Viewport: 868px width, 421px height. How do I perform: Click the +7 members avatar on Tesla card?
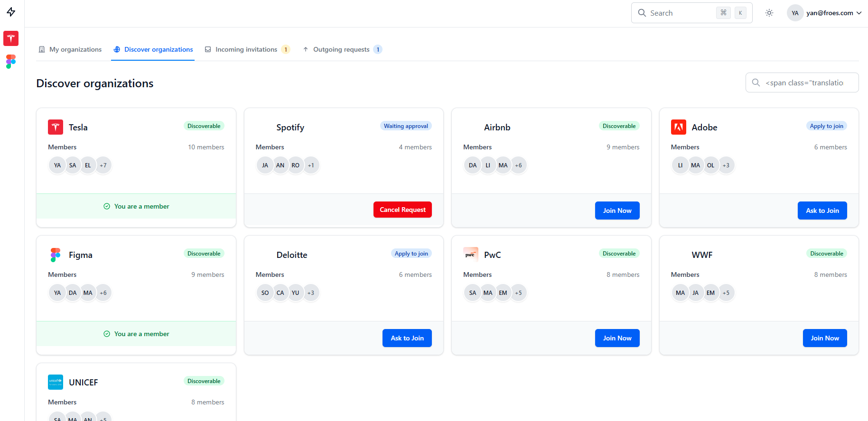103,165
